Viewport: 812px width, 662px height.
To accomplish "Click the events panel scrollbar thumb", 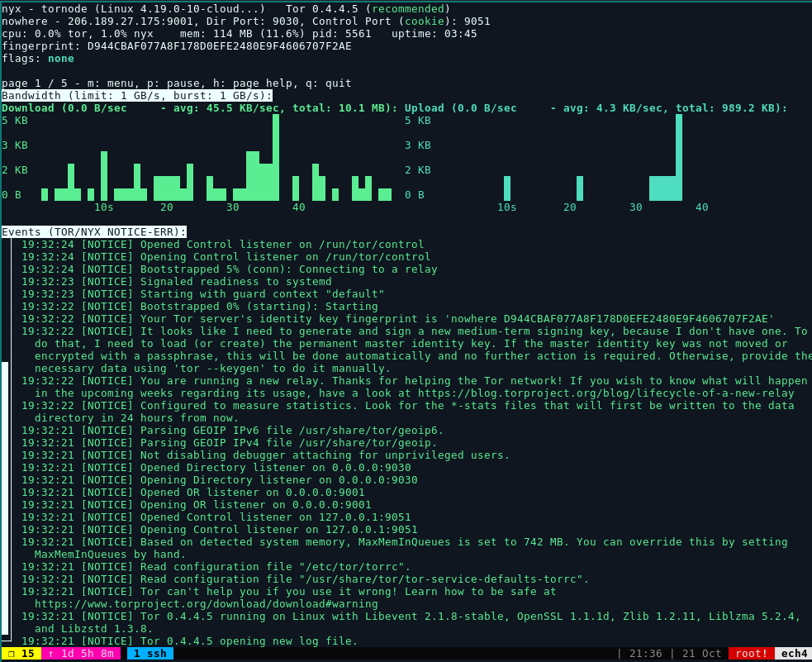I will pos(5,498).
